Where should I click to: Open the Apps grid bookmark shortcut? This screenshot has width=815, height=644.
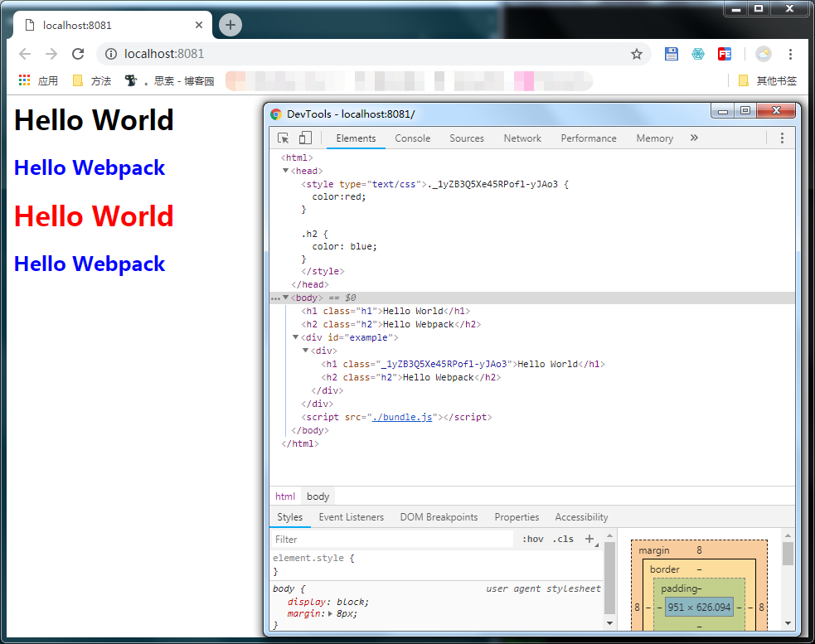point(25,80)
